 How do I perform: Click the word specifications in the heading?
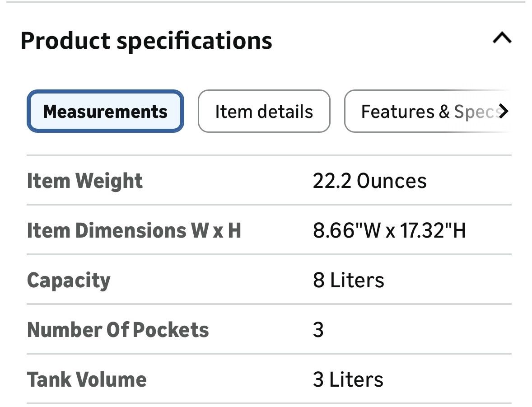pyautogui.click(x=194, y=41)
